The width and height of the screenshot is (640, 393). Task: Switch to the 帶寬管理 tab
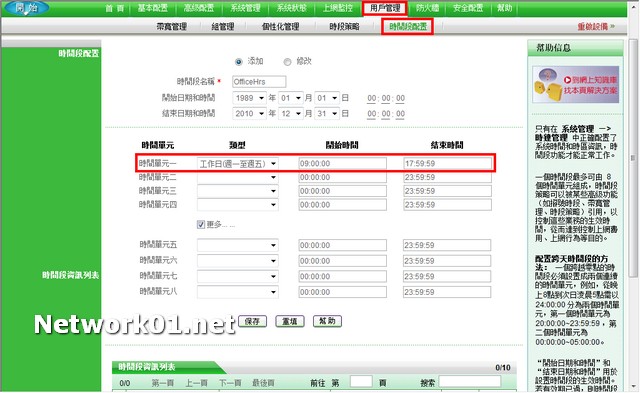click(x=171, y=27)
